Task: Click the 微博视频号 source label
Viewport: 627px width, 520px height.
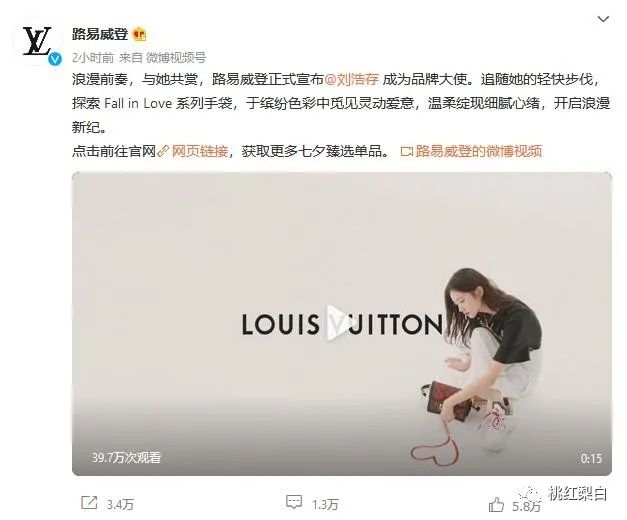Action: coord(176,58)
